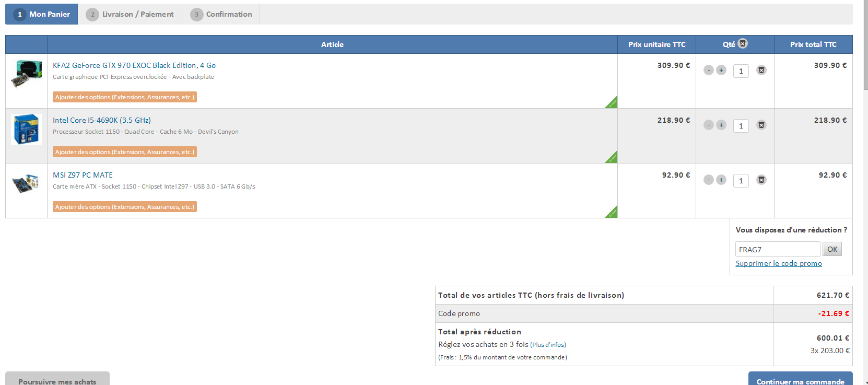868x385 pixels.
Task: Click Poursuivre mes achats button
Action: (x=57, y=379)
